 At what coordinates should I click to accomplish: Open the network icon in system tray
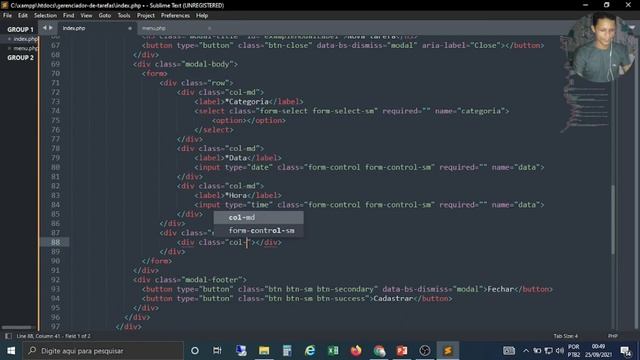(549, 351)
